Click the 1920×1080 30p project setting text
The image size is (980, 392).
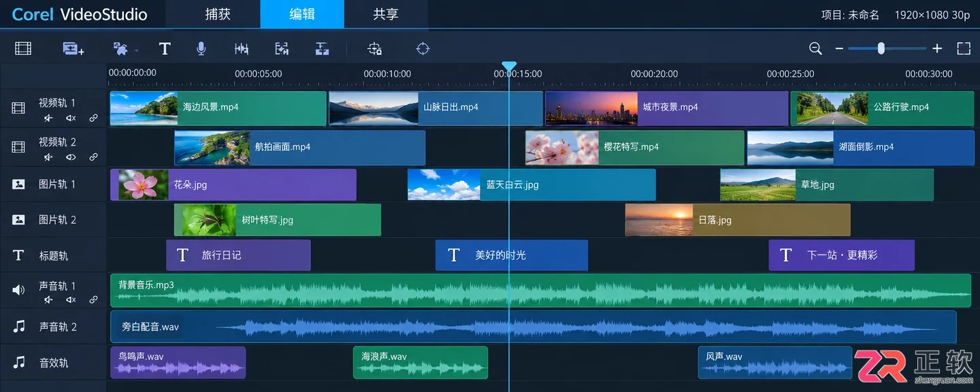coord(932,15)
